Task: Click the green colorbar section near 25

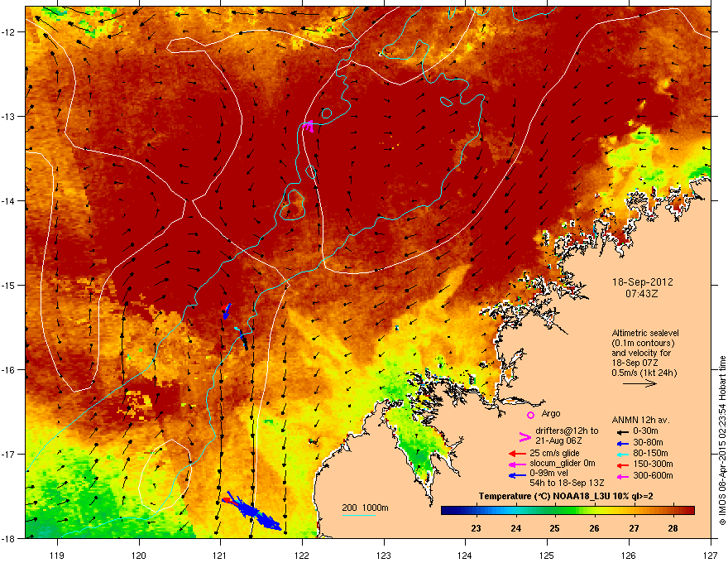Action: [x=555, y=511]
